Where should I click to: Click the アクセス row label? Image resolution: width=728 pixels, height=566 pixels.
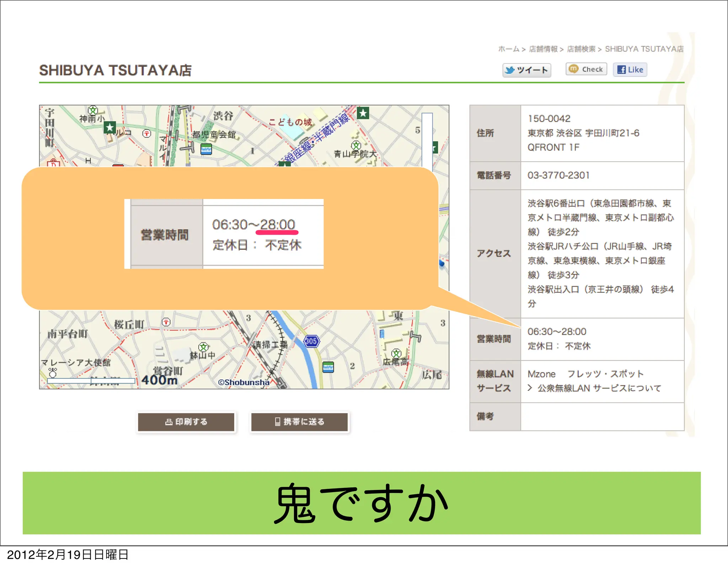click(494, 253)
